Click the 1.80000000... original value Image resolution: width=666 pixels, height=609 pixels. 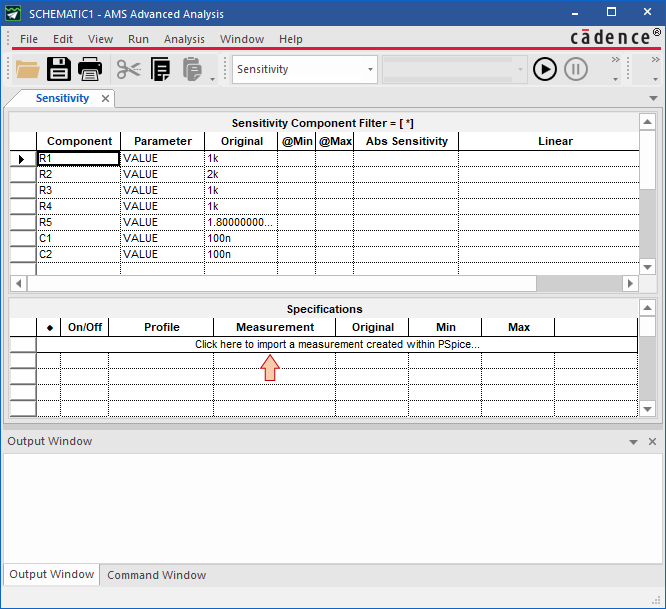point(241,223)
